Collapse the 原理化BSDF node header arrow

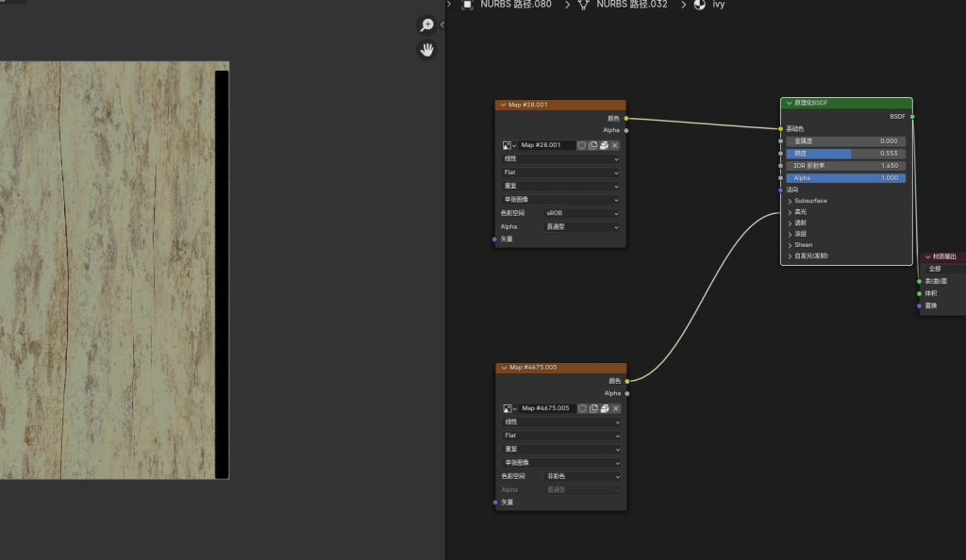789,103
